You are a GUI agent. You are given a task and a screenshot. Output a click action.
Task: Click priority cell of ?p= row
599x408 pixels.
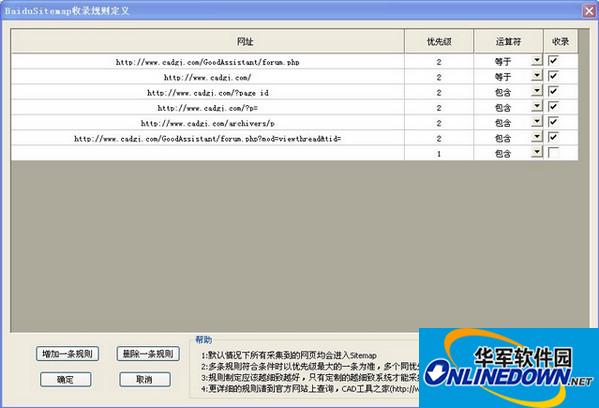(x=439, y=108)
